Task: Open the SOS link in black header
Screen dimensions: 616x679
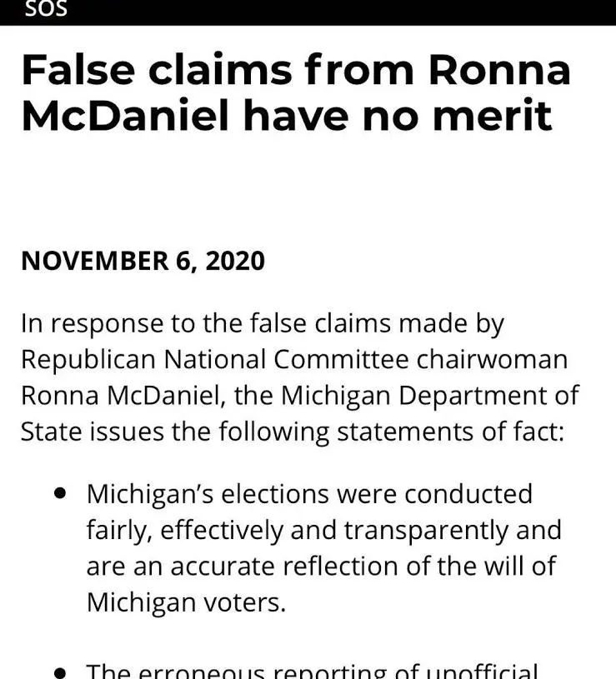Action: [46, 8]
